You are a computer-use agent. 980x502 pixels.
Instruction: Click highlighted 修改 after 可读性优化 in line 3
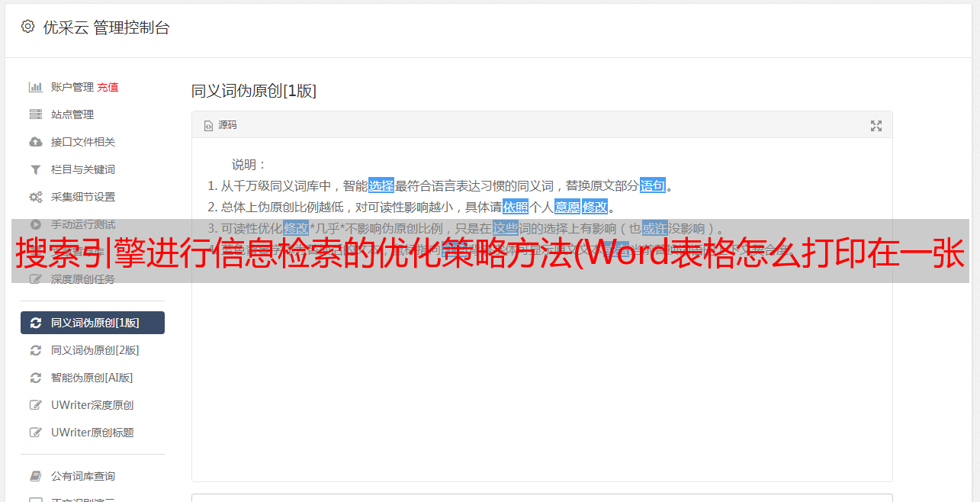296,228
